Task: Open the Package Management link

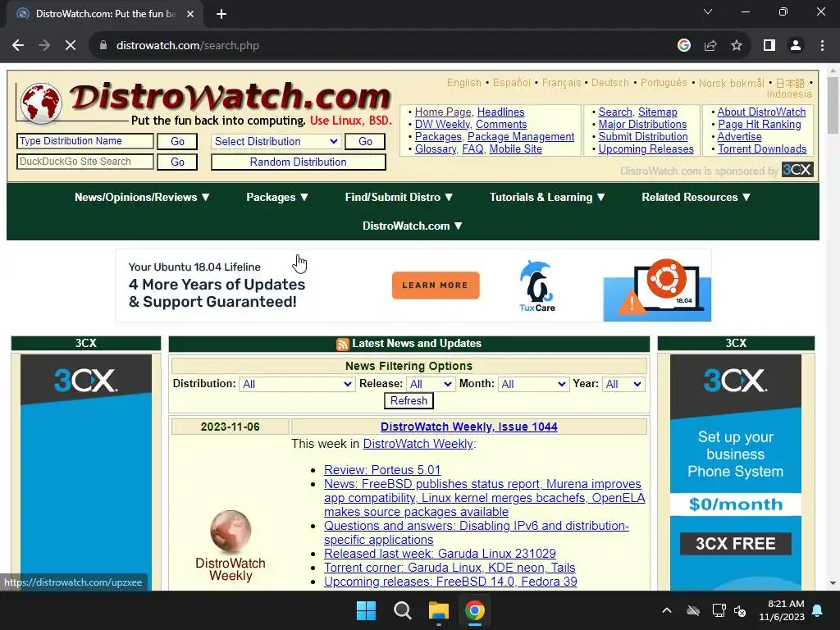Action: (521, 137)
